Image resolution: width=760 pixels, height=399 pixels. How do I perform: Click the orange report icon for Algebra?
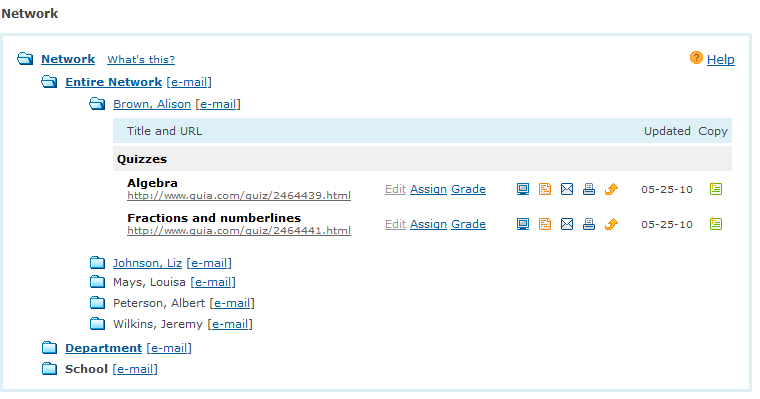tap(545, 189)
